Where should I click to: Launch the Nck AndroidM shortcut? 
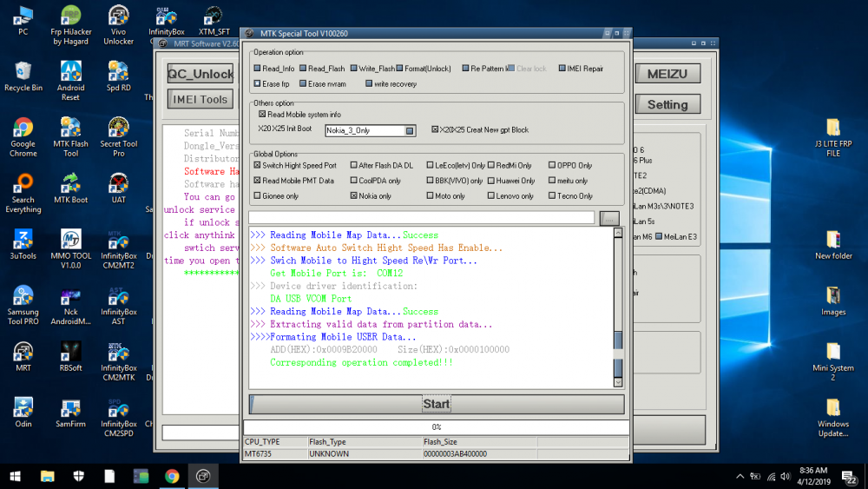70,305
